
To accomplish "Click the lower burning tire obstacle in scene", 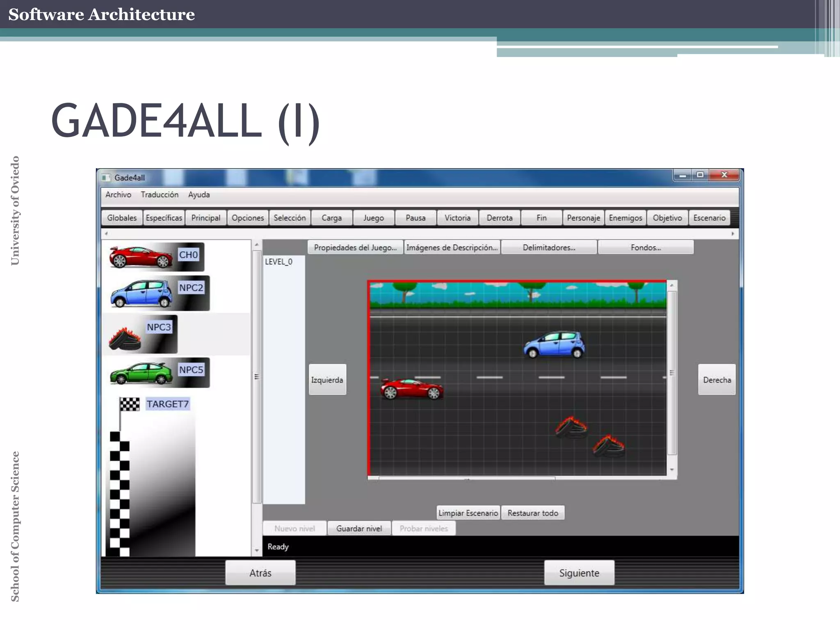I will [x=609, y=446].
